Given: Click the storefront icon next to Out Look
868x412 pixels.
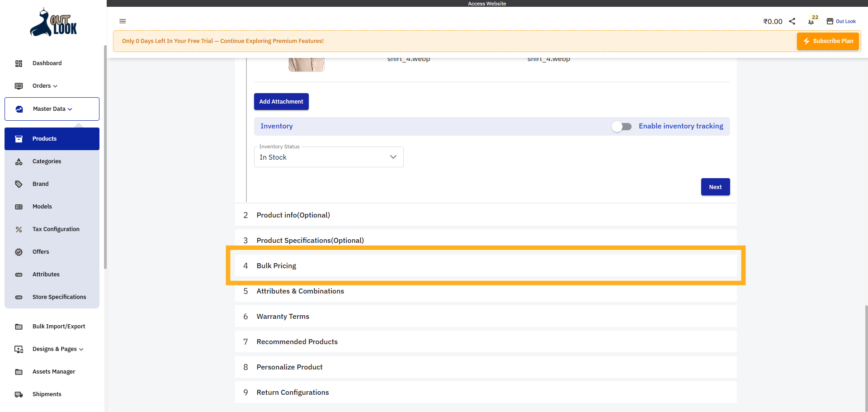Looking at the screenshot, I should point(830,21).
